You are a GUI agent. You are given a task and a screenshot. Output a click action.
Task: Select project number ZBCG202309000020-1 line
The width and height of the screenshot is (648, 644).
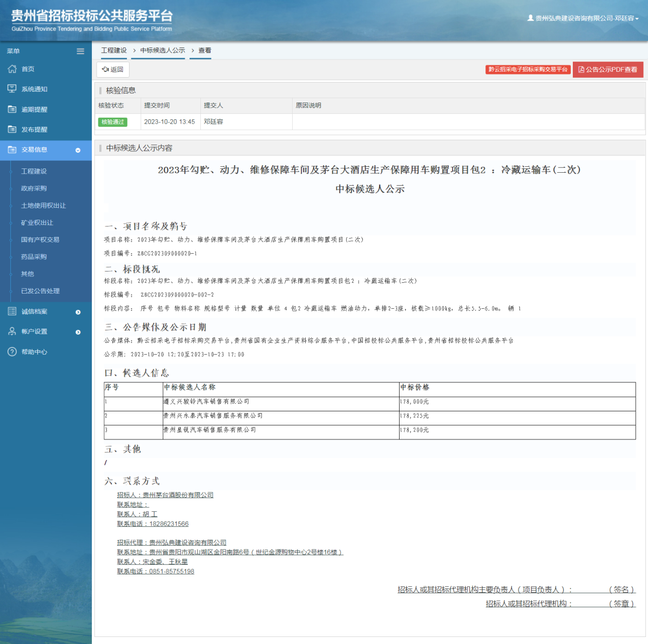tap(151, 253)
